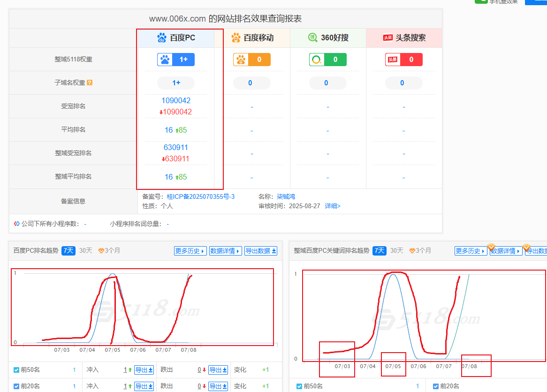Click the 头条搜索 column header

[x=404, y=38]
